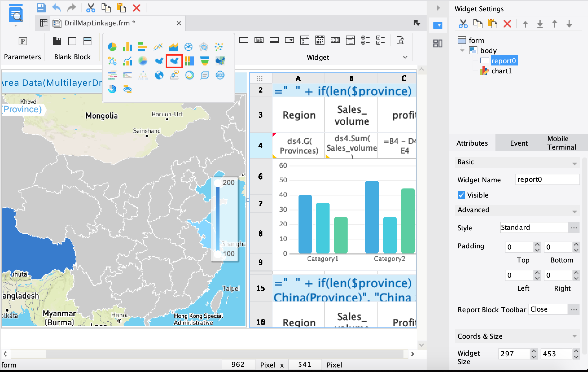Viewport: 588px width, 372px height.
Task: Select the number (123) widget icon
Action: point(335,41)
